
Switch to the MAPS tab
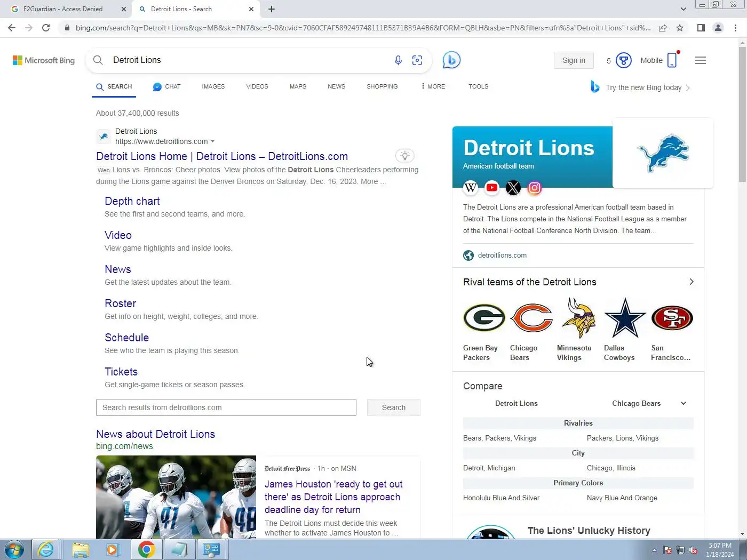(x=298, y=86)
